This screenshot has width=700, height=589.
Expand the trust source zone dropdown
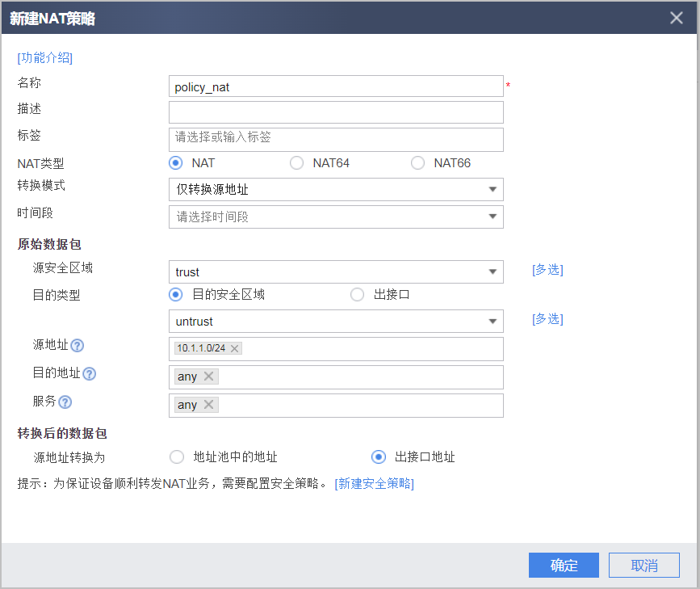coord(336,271)
